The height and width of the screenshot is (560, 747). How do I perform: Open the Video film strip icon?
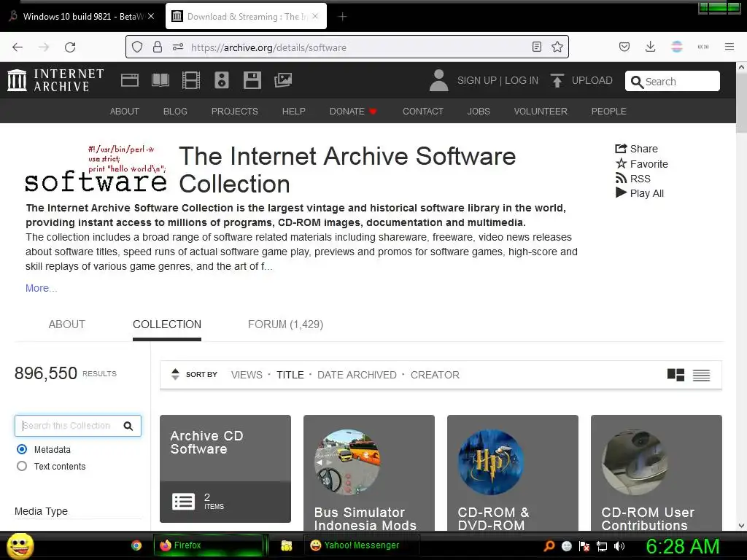[x=191, y=80]
